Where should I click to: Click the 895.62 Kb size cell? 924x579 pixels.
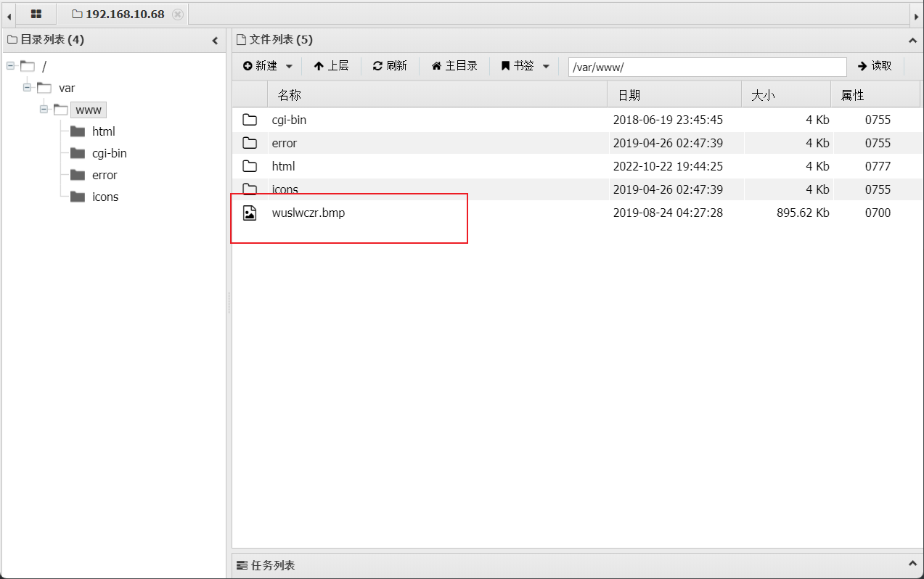803,213
